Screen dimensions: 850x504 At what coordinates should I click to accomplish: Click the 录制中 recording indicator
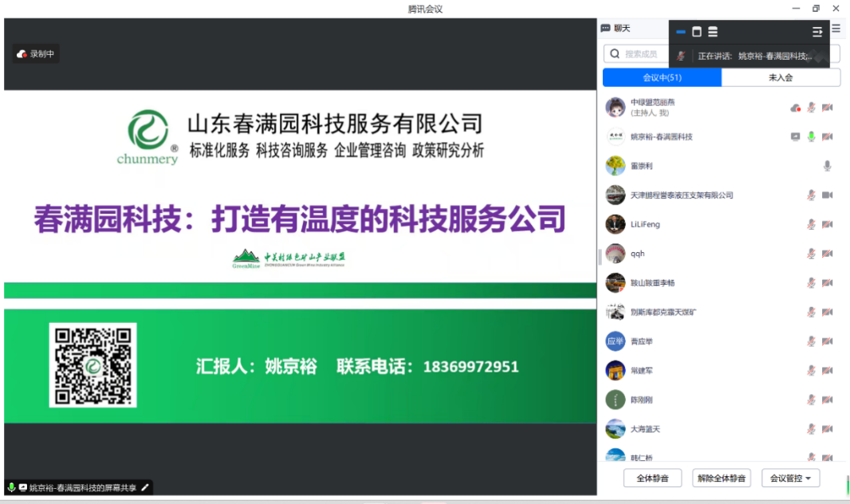[x=36, y=53]
